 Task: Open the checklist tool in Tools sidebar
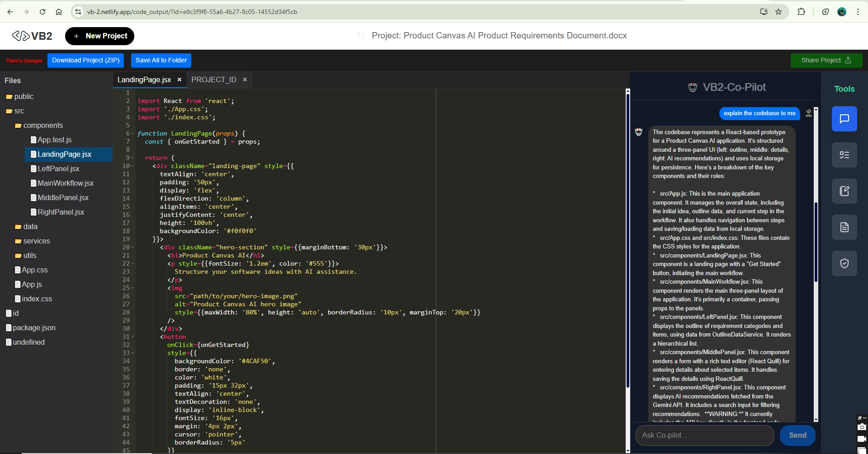point(844,155)
